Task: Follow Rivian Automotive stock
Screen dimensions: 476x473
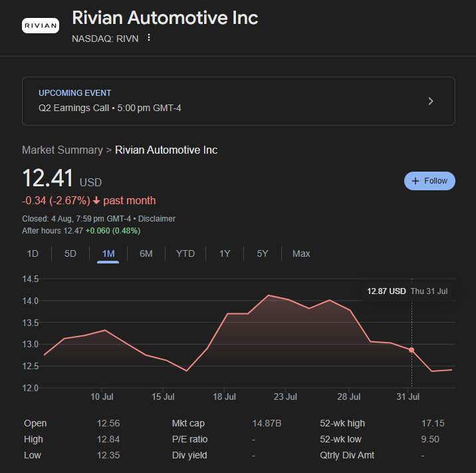Action: (429, 181)
